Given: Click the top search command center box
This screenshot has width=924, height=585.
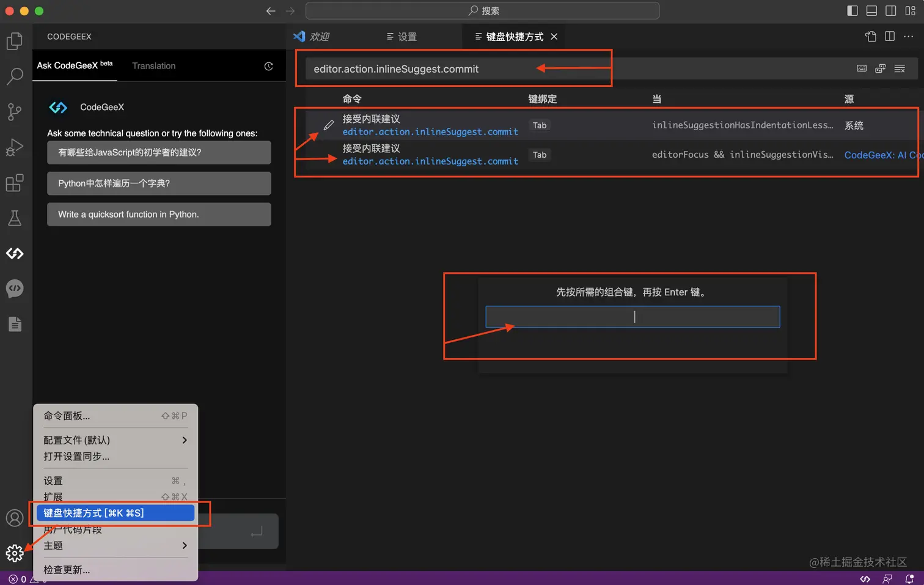Looking at the screenshot, I should pyautogui.click(x=483, y=11).
